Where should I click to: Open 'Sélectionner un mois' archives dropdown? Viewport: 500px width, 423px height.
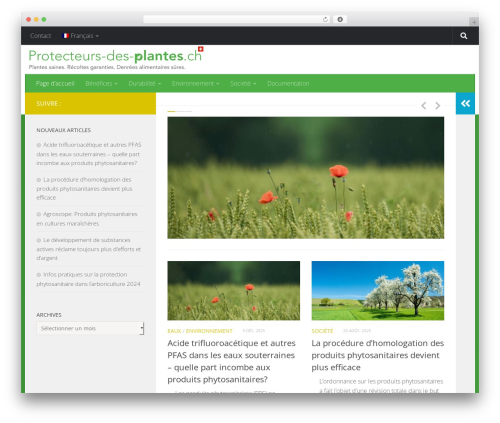click(90, 328)
